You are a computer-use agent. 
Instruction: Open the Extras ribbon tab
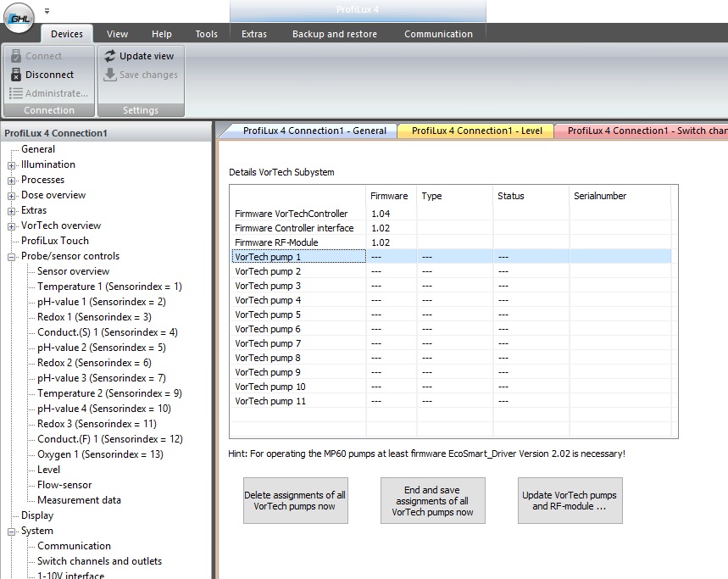(254, 34)
